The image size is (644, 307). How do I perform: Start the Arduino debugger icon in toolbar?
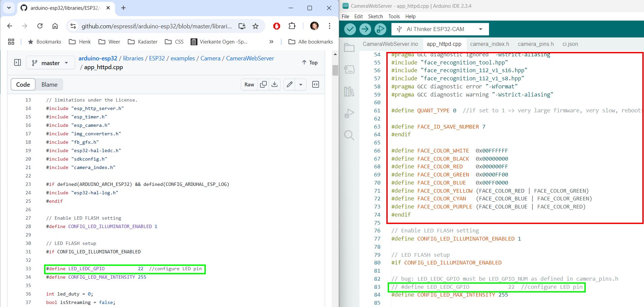point(380,29)
